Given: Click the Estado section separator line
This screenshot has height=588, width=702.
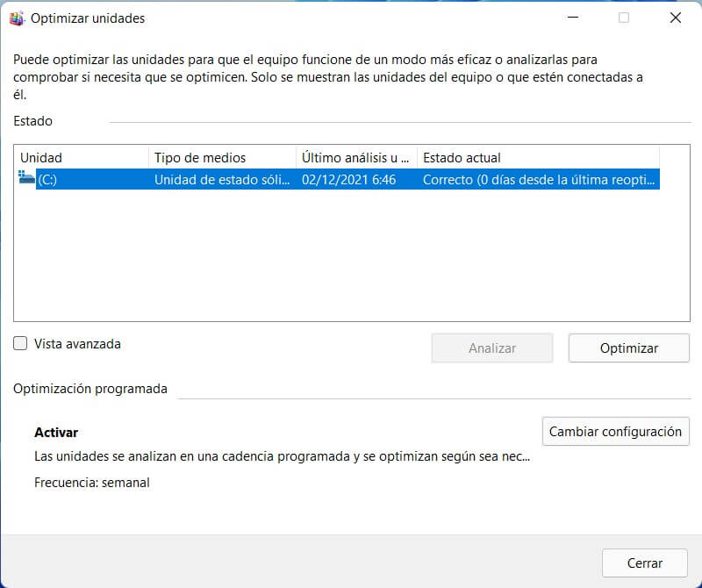Looking at the screenshot, I should pos(351,120).
